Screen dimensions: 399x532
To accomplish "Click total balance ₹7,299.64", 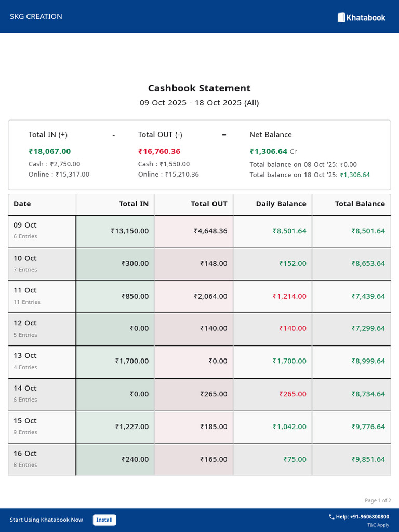I will [x=368, y=328].
